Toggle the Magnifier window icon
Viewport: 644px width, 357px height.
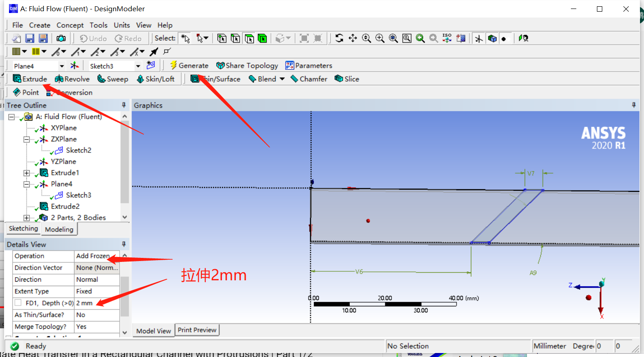pos(407,39)
